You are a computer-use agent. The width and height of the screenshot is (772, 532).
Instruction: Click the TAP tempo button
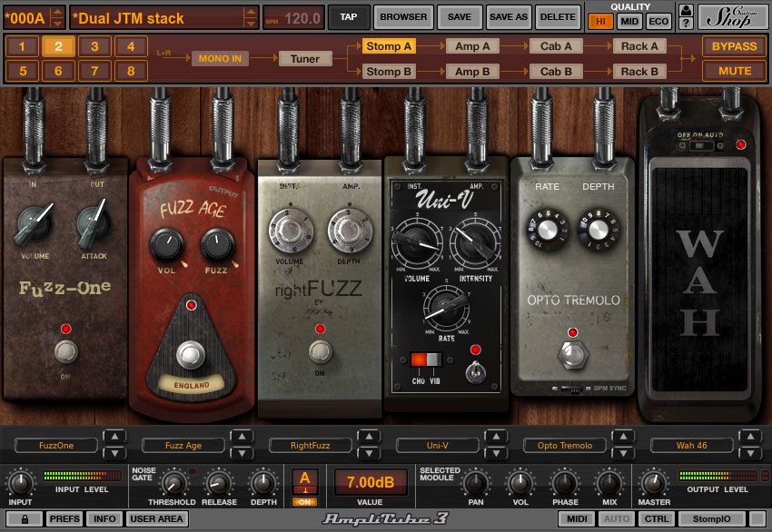pyautogui.click(x=348, y=17)
